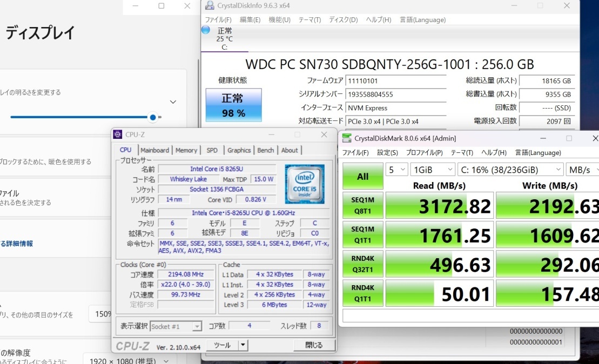
Task: Open 設定(S) menu in CrystalDiskMark
Action: [387, 153]
